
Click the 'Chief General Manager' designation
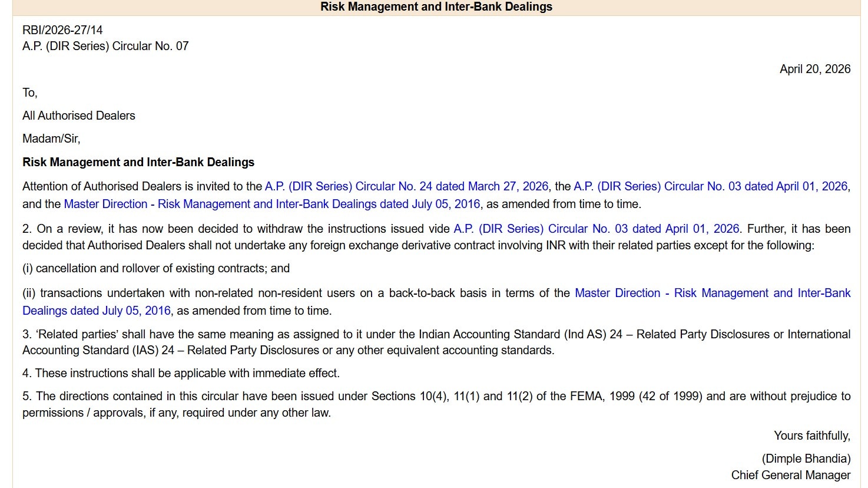point(790,475)
